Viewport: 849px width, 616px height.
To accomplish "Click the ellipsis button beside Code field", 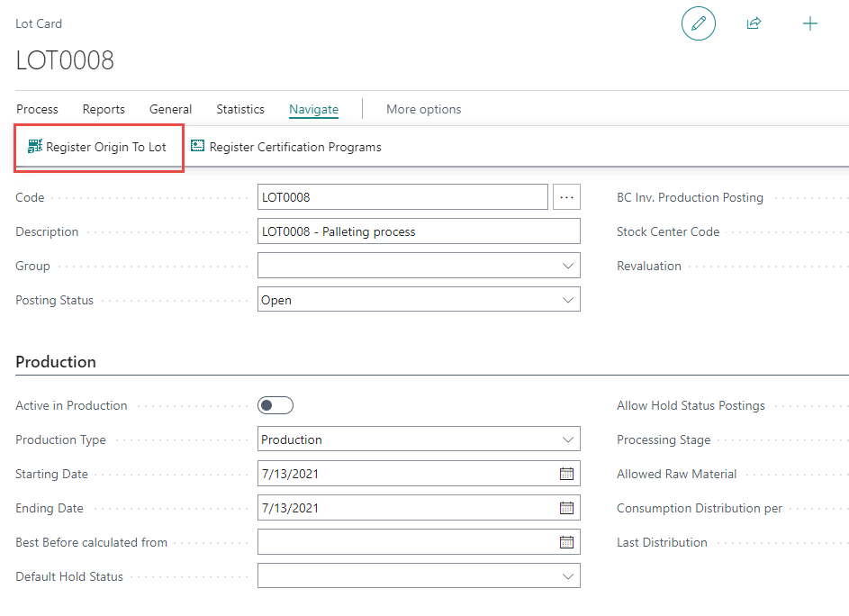I will coord(566,197).
